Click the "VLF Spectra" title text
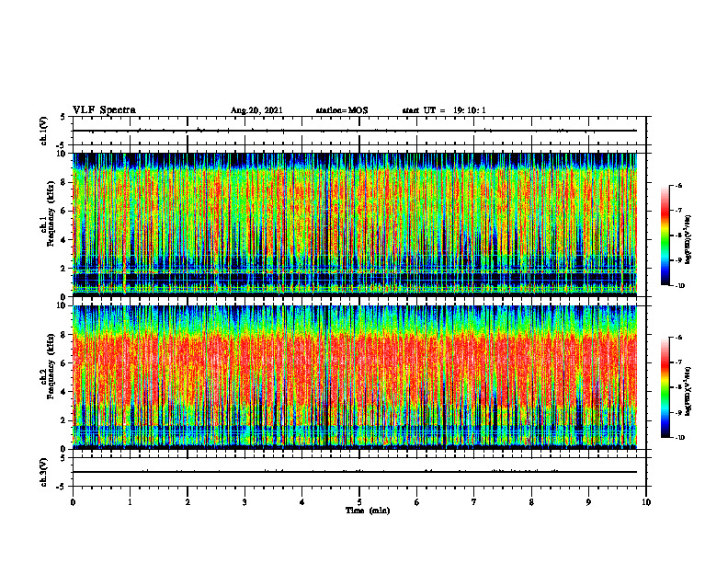This screenshot has height=563, width=728. click(x=104, y=110)
